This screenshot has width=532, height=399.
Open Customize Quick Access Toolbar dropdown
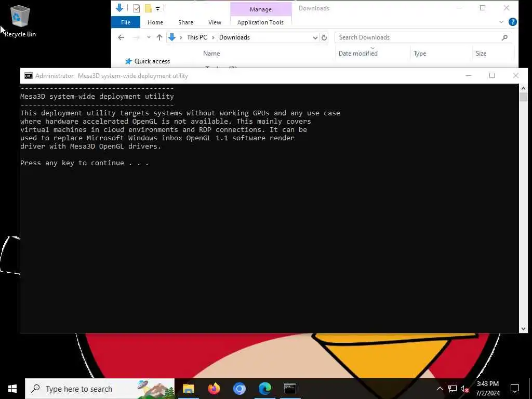coord(158,8)
